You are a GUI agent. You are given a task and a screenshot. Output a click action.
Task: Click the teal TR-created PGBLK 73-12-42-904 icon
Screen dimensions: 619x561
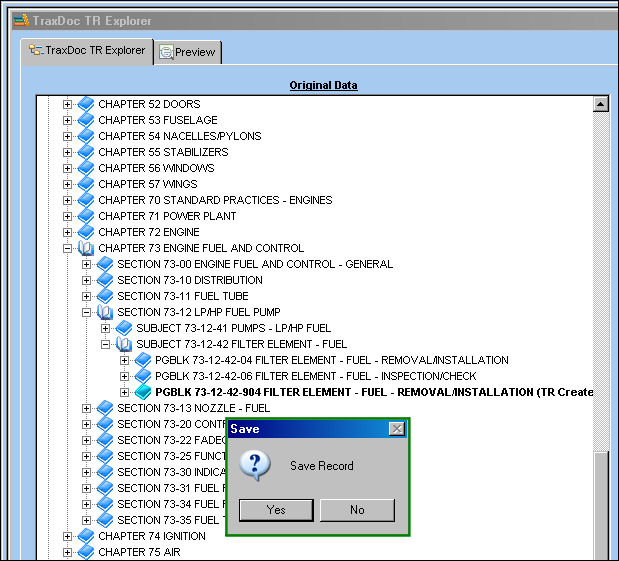[x=143, y=392]
